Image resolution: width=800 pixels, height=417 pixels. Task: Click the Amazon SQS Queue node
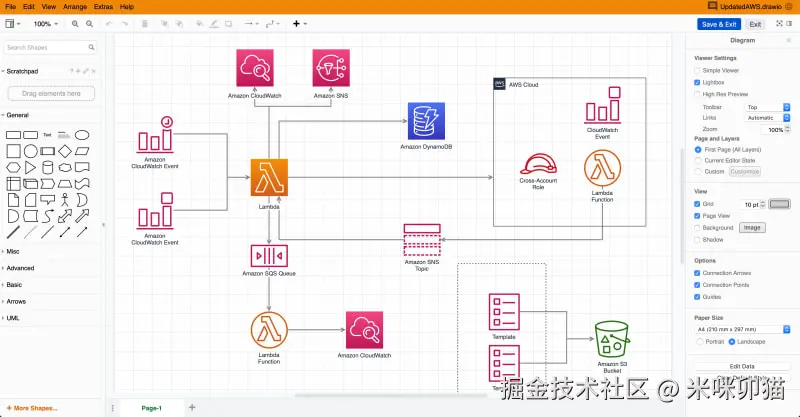click(269, 256)
